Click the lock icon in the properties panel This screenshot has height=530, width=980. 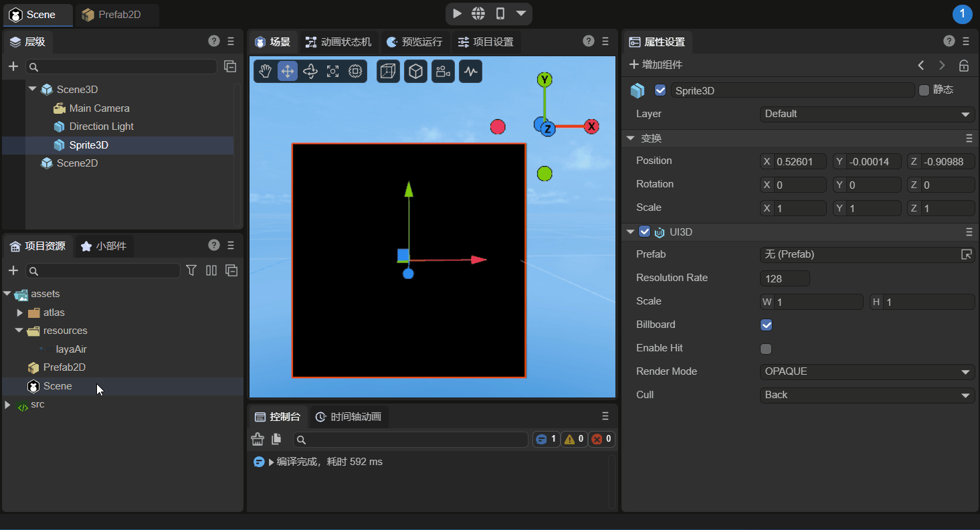coord(964,66)
